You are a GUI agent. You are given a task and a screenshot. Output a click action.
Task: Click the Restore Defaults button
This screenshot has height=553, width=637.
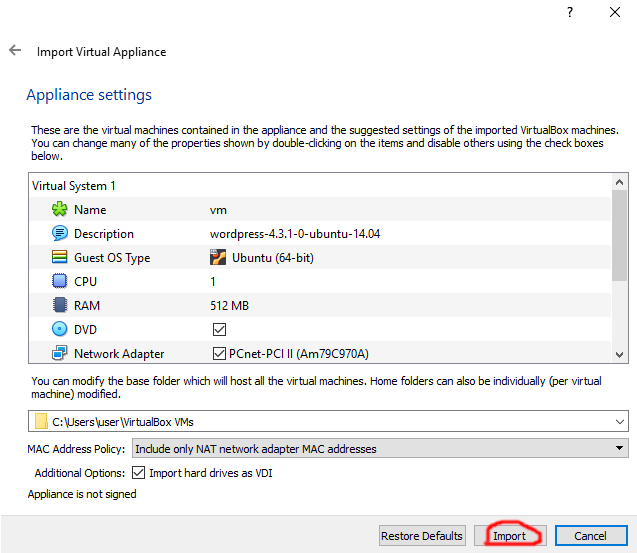click(422, 536)
